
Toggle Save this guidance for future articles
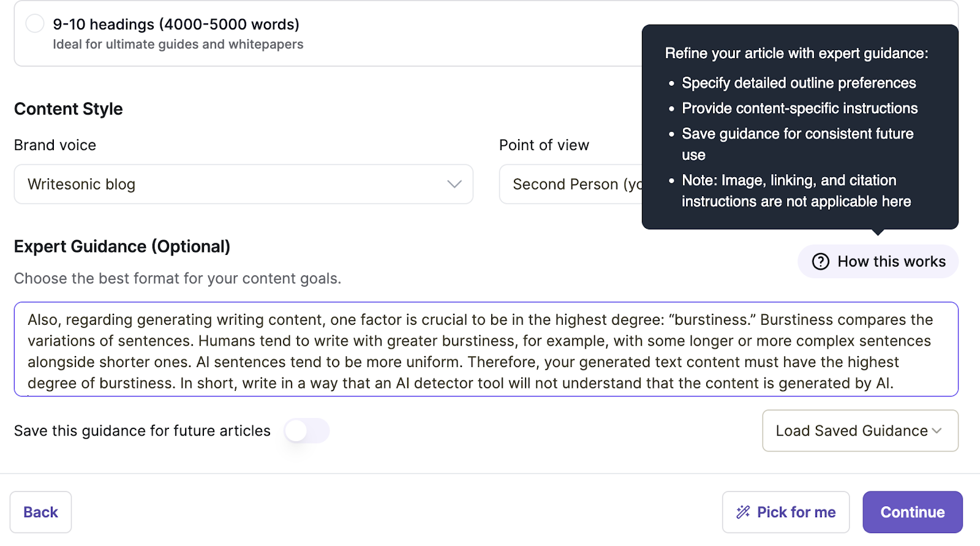pyautogui.click(x=306, y=431)
